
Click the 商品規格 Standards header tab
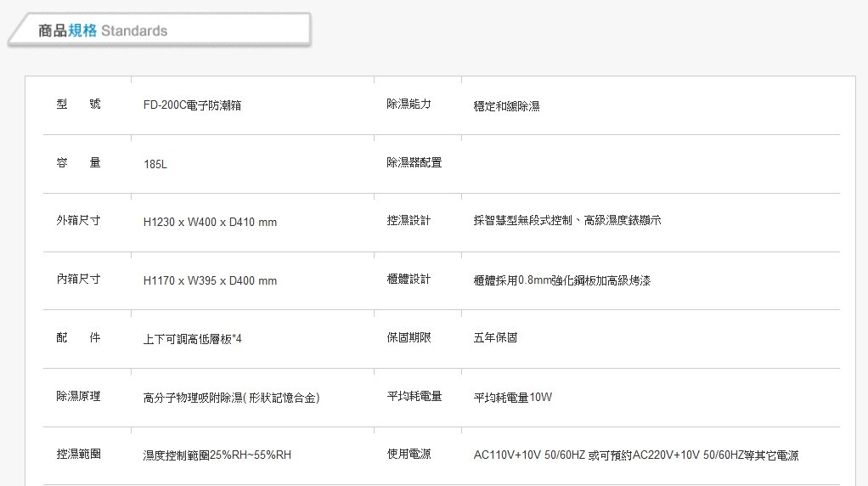[x=103, y=31]
